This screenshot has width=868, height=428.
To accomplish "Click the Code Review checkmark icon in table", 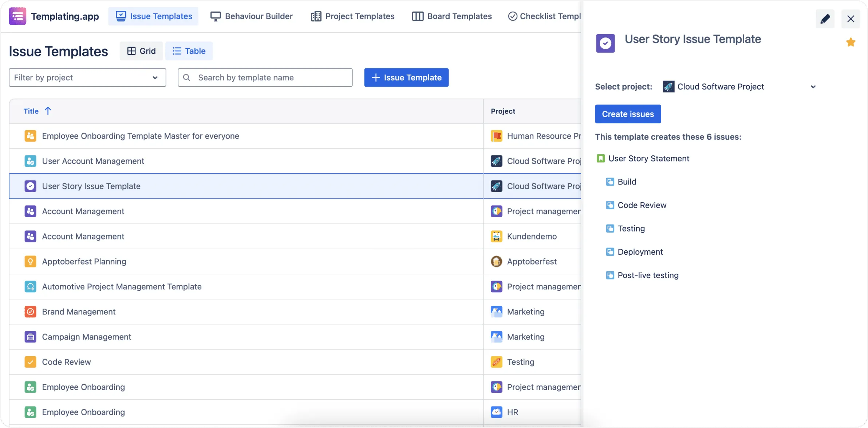I will pos(30,362).
